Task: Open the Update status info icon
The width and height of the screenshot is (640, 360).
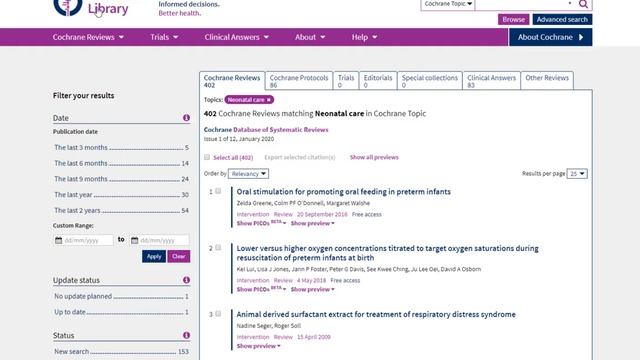Action: click(187, 280)
